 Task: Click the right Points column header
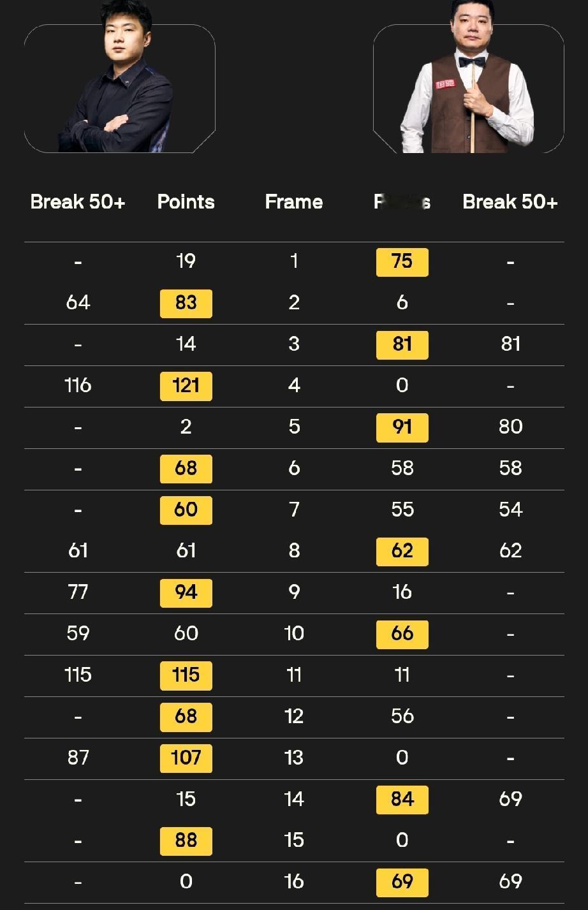402,202
